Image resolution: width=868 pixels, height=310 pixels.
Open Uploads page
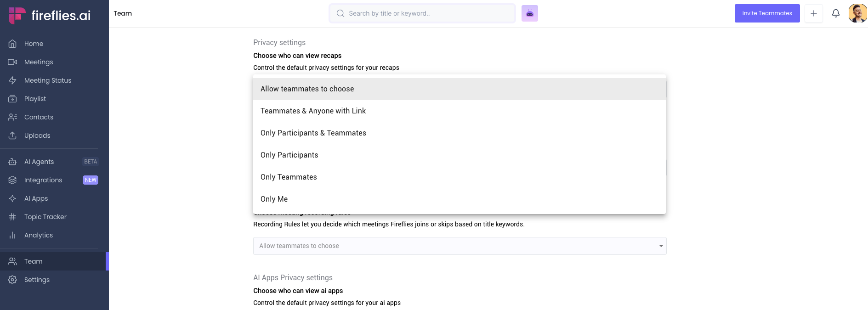tap(37, 135)
